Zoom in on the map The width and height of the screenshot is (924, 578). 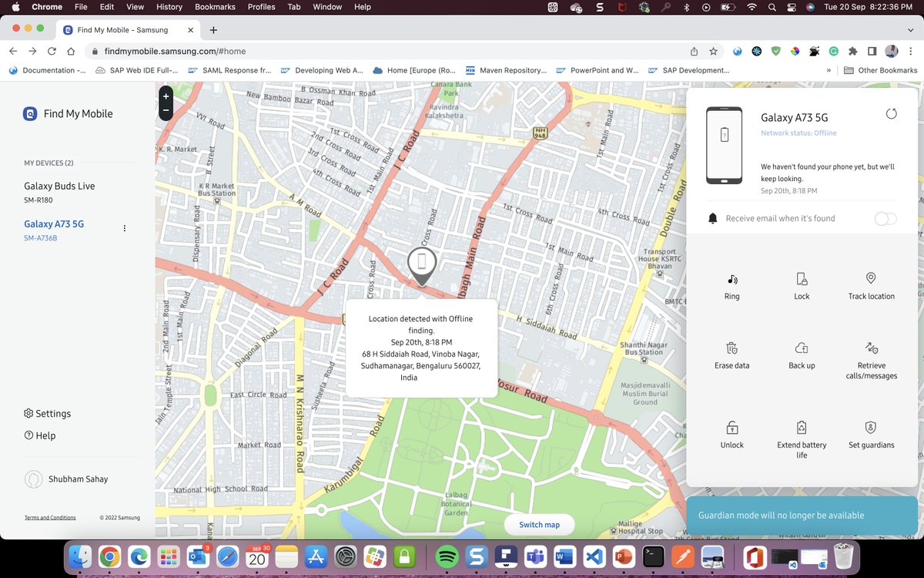[166, 96]
